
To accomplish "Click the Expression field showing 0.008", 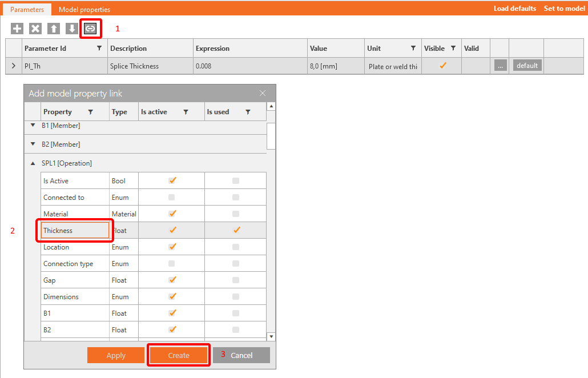I will point(249,66).
